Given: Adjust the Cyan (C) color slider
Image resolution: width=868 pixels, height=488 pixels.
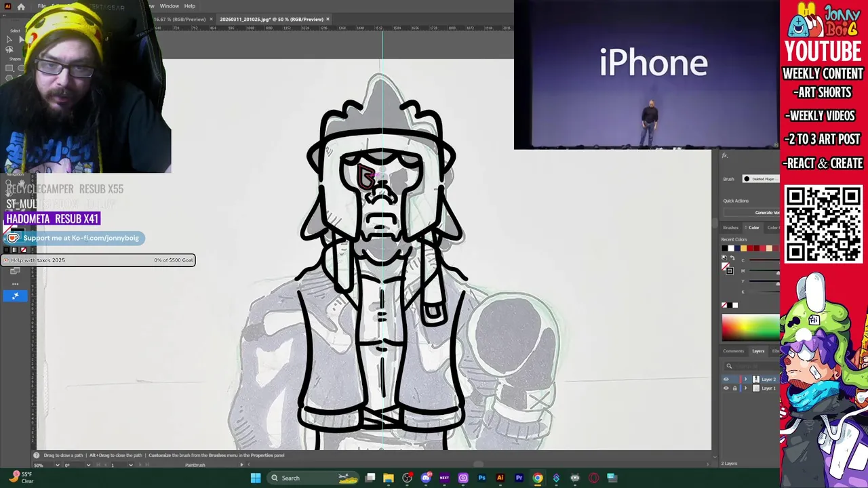Looking at the screenshot, I should [x=764, y=260].
